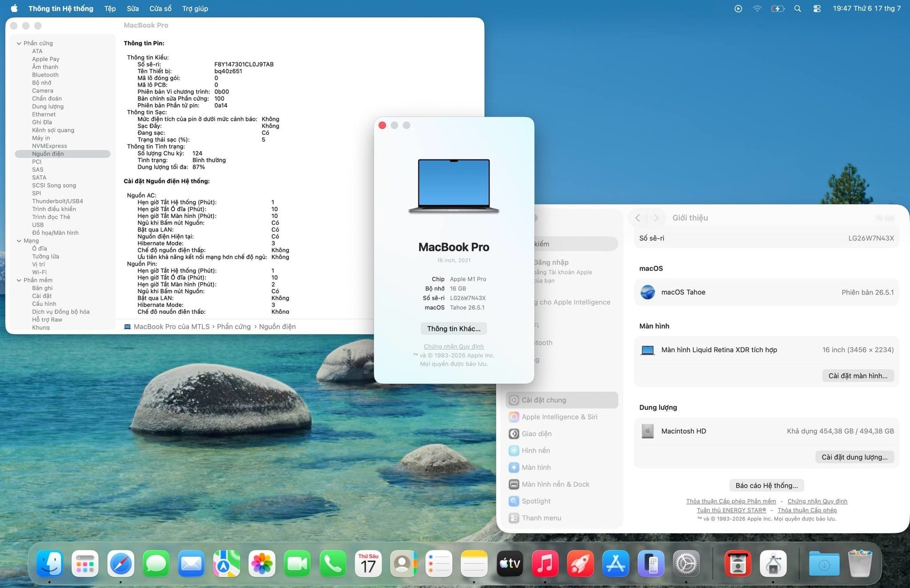Open the Downloads folder in the Dock
The width and height of the screenshot is (910, 588).
click(824, 564)
